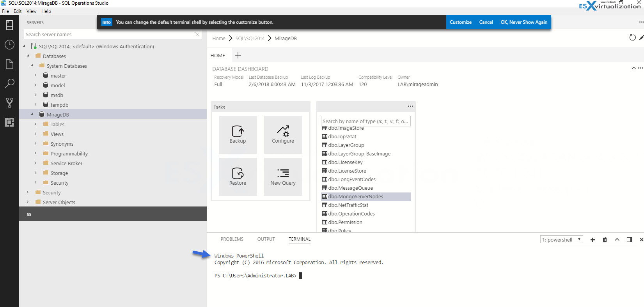Open the View menu
The height and width of the screenshot is (307, 644).
coord(31,11)
